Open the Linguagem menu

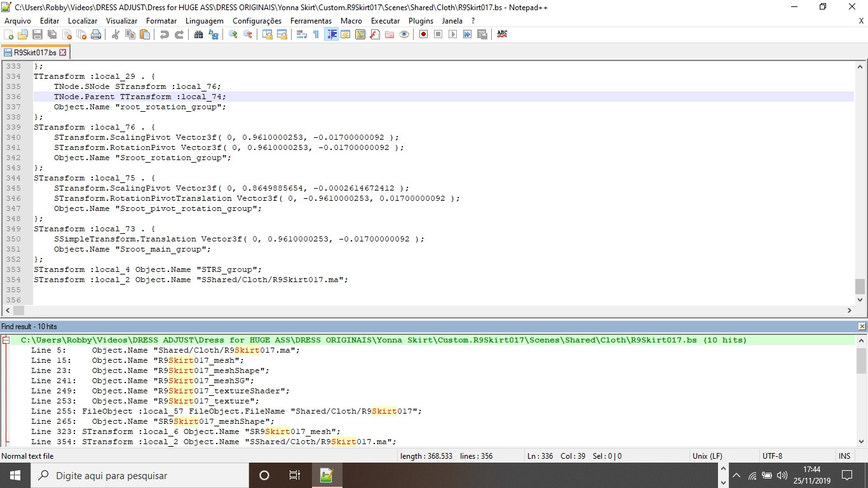click(x=204, y=20)
